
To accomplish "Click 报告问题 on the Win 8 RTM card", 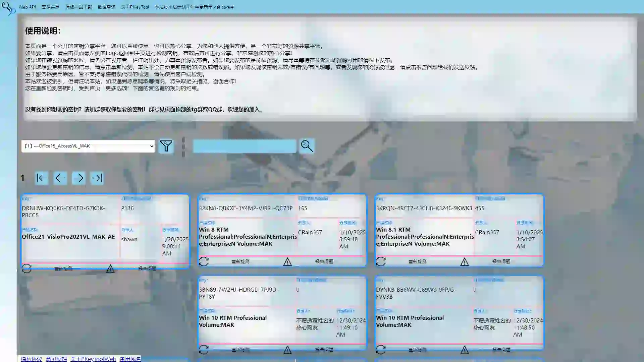I will coord(324,261).
